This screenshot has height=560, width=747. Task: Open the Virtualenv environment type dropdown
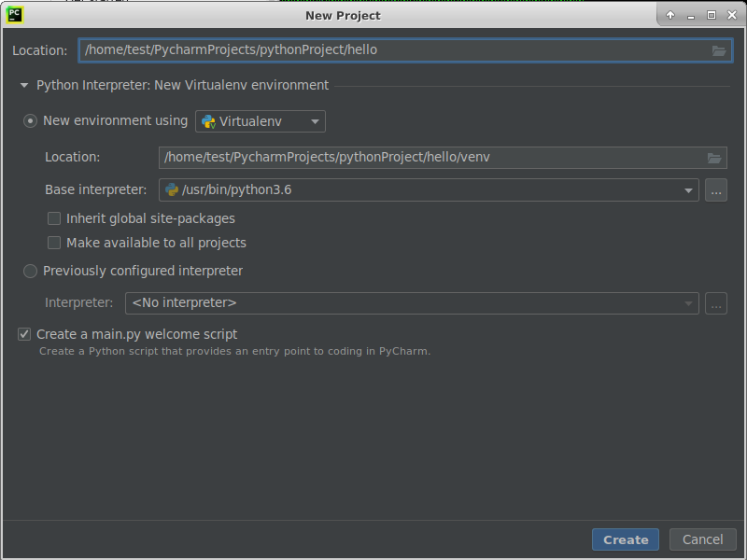[x=261, y=121]
